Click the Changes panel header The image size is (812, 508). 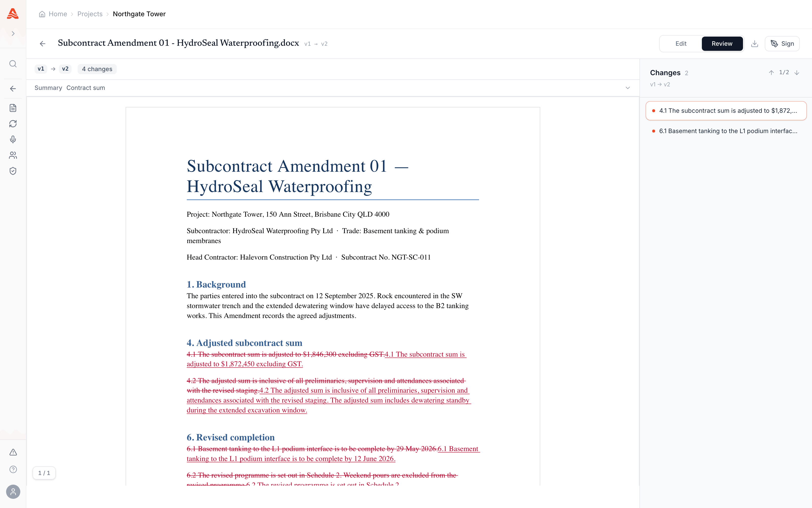point(665,73)
